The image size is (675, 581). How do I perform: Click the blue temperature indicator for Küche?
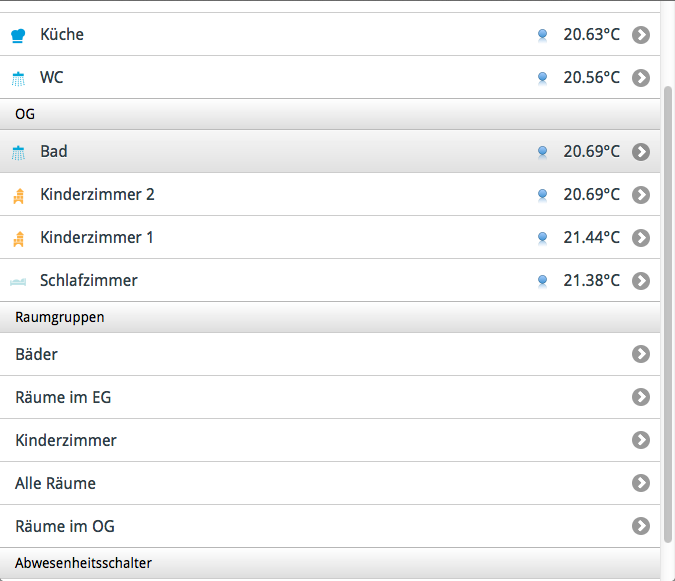coord(542,35)
